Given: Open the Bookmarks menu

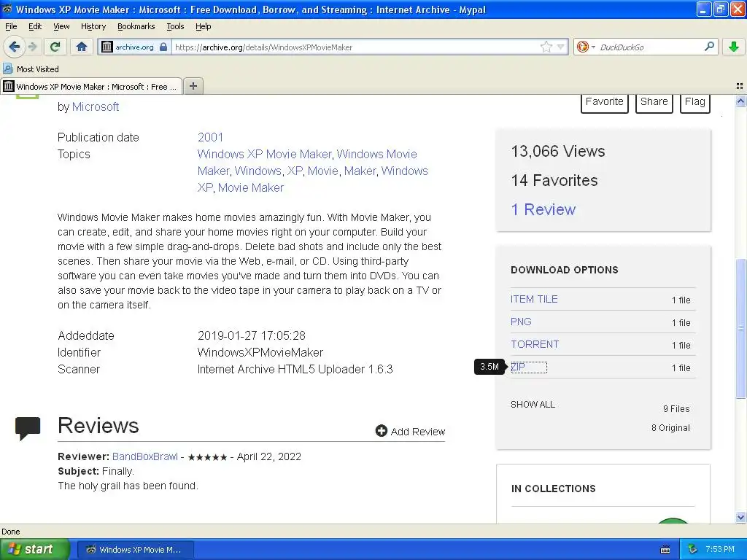Looking at the screenshot, I should pyautogui.click(x=136, y=26).
